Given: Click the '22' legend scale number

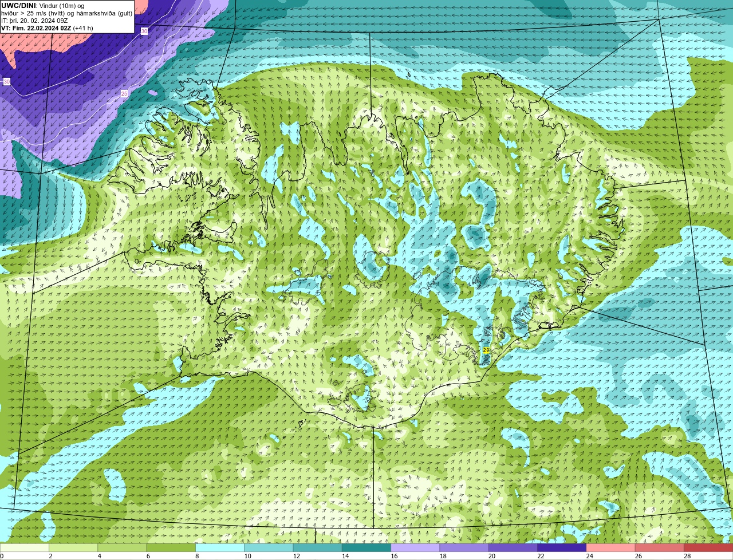Looking at the screenshot, I should [x=541, y=556].
